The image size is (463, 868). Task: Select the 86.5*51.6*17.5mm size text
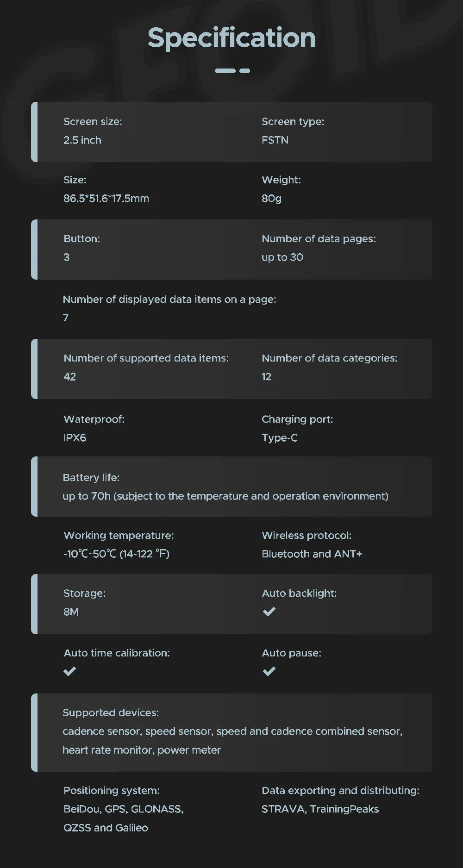pos(106,199)
